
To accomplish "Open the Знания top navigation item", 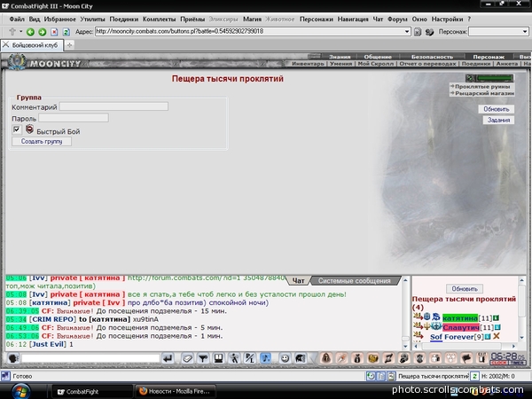I will 340,57.
